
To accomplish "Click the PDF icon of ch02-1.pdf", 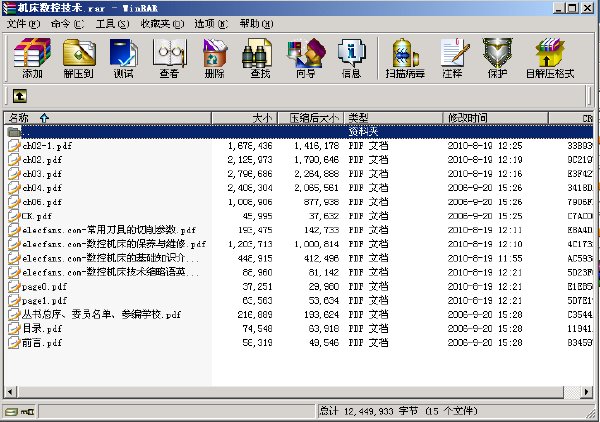I will [14, 145].
